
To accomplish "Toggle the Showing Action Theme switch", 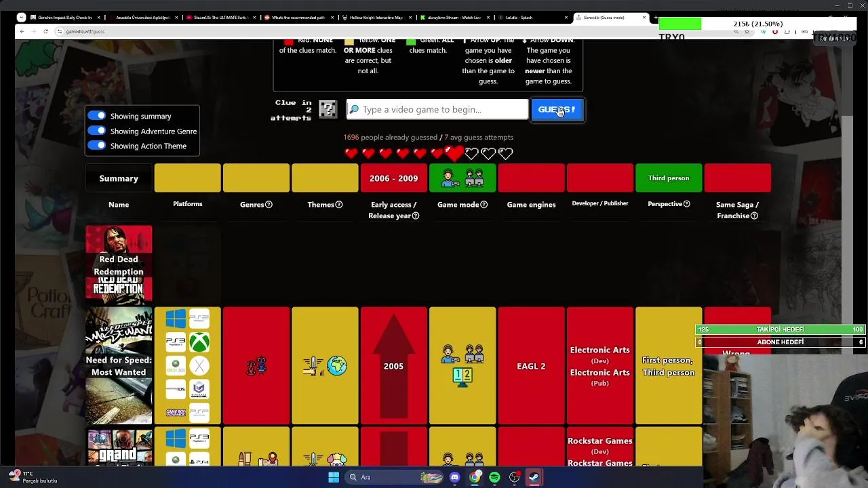I will [x=97, y=146].
